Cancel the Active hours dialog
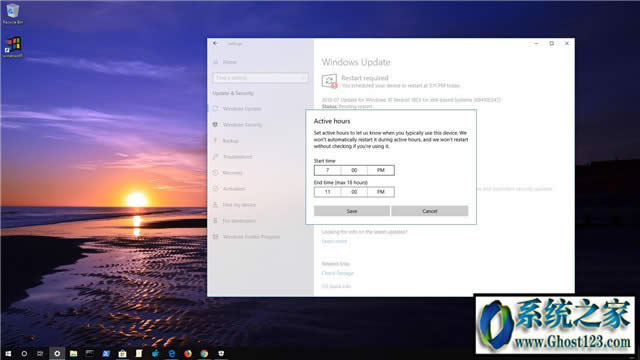This screenshot has width=640, height=360. point(429,211)
